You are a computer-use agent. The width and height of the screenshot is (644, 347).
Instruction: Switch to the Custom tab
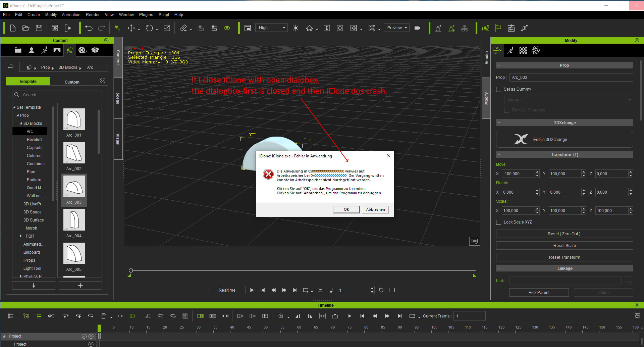72,82
